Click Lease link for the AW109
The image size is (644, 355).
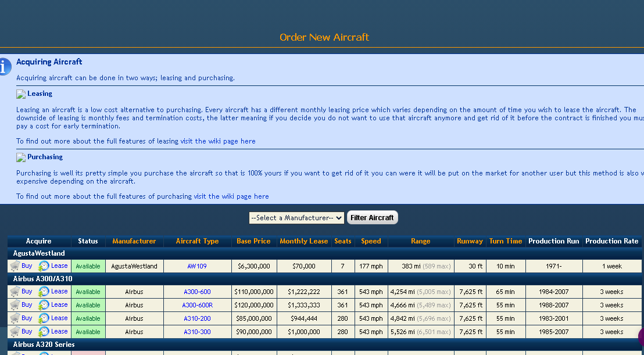pos(59,266)
